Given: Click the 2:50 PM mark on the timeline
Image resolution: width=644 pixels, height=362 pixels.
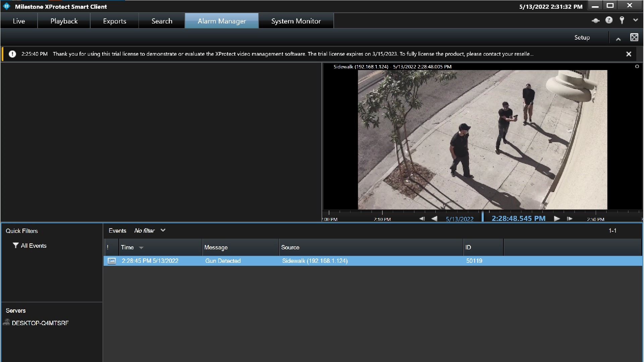Looking at the screenshot, I should [596, 219].
